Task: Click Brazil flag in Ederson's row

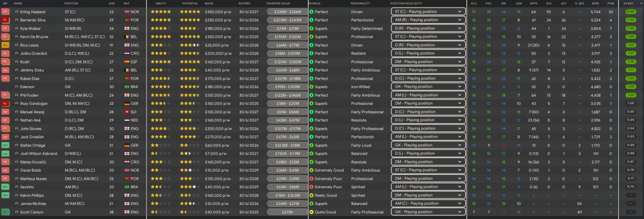Action: coord(126,87)
